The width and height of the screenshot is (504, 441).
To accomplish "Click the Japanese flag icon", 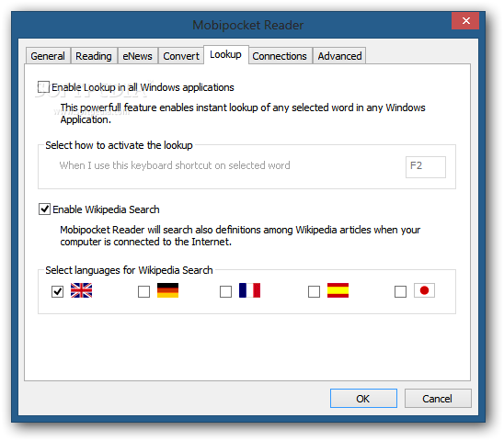I will 424,290.
